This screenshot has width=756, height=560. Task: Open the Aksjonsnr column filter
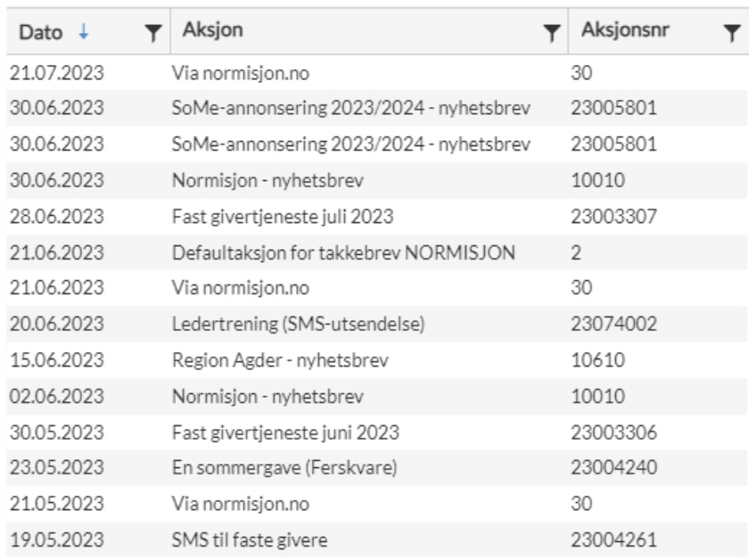tap(732, 33)
